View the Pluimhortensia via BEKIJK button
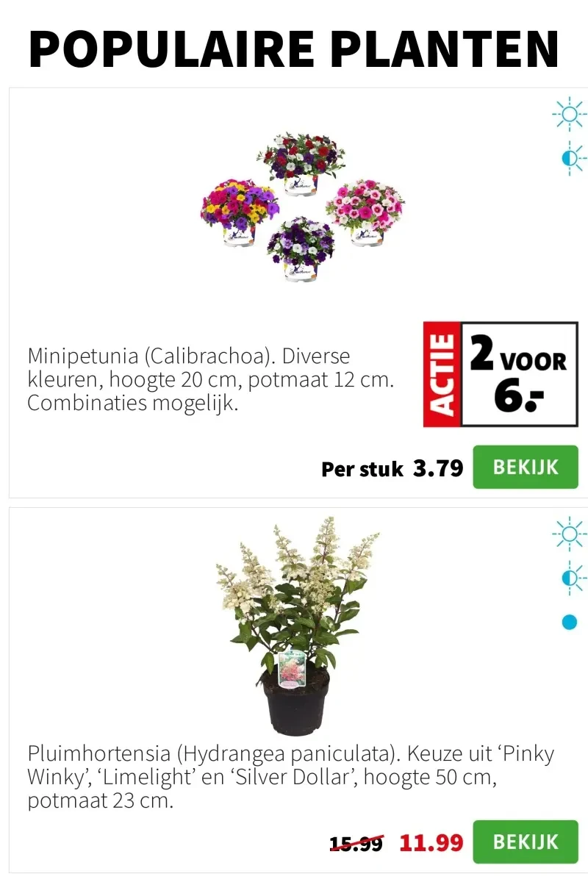Image resolution: width=588 pixels, height=882 pixels. [x=526, y=842]
